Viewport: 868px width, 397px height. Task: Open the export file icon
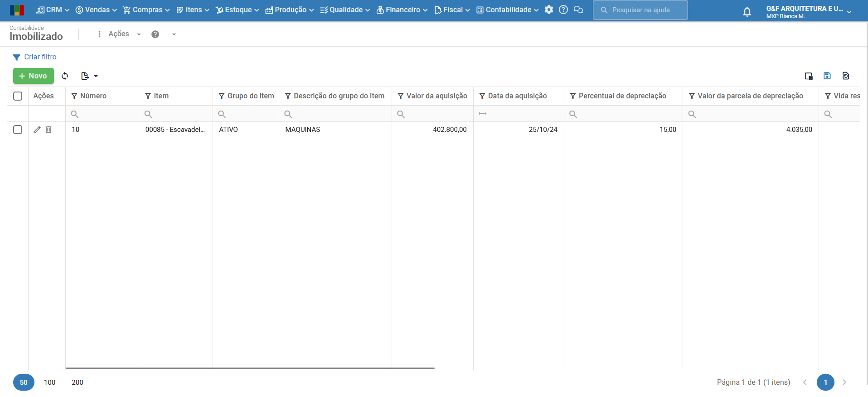85,76
